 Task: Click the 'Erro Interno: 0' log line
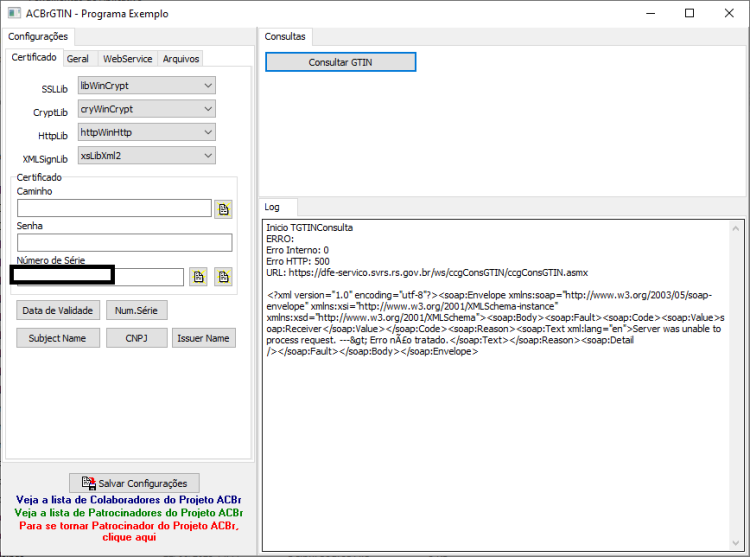pyautogui.click(x=297, y=250)
